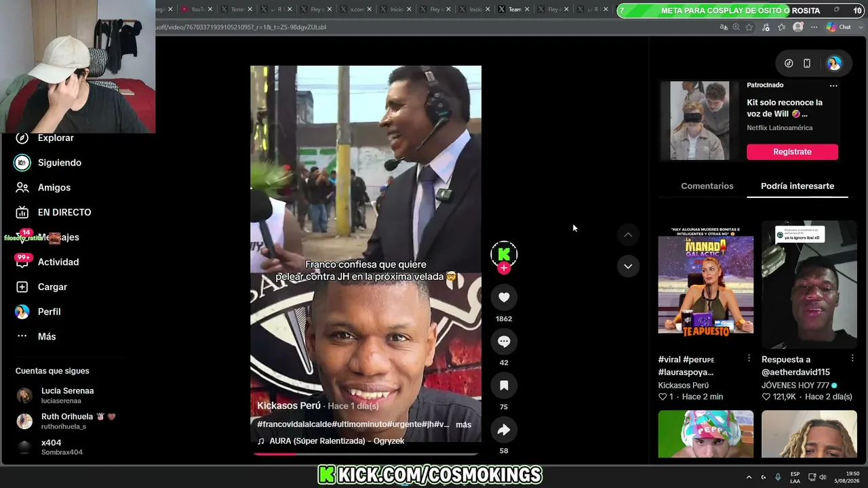Click the ESP LAA language indicator
This screenshot has height=488, width=868.
795,477
